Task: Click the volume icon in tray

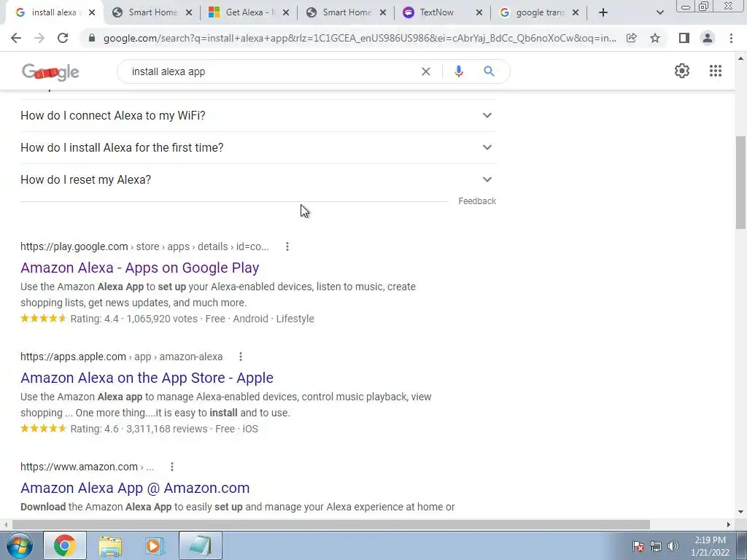Action: click(x=673, y=546)
